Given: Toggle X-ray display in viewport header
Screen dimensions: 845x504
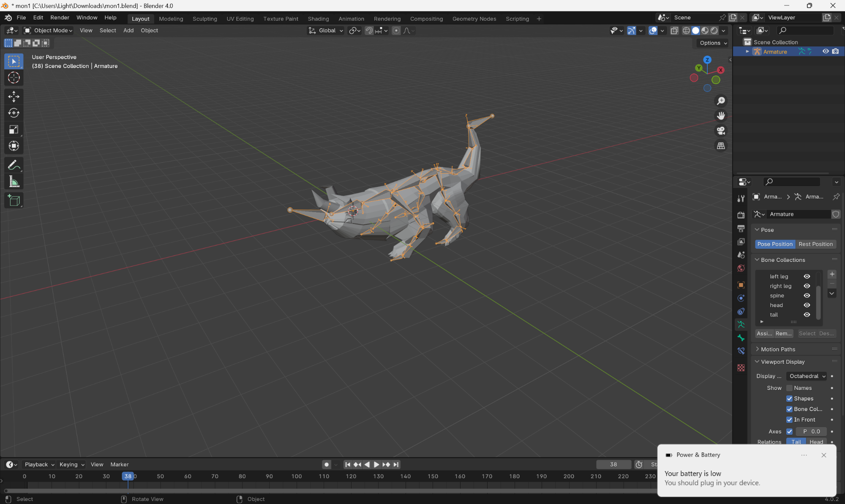Looking at the screenshot, I should [x=674, y=30].
